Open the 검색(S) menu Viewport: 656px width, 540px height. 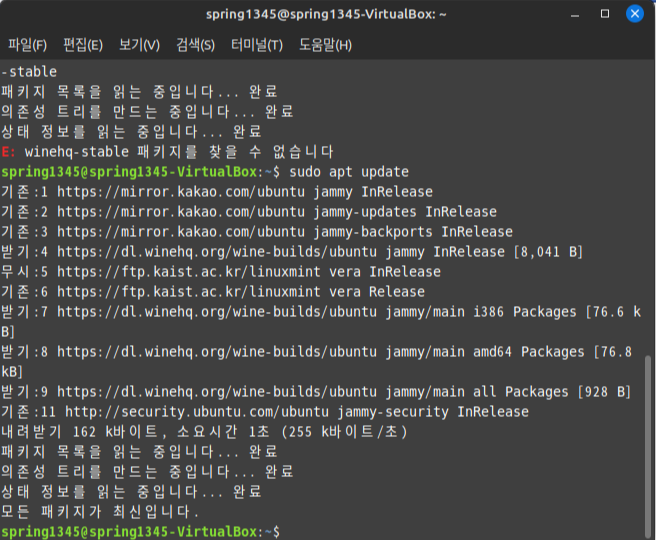click(195, 45)
